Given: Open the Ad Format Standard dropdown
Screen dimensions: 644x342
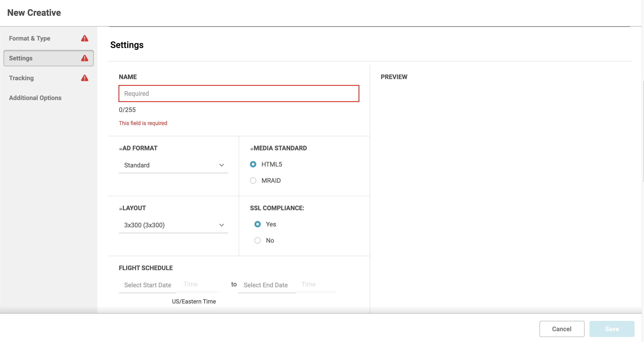Looking at the screenshot, I should (x=173, y=165).
